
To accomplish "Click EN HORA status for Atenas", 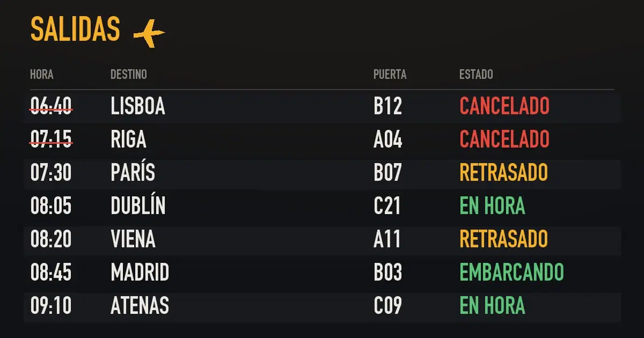I will click(492, 306).
